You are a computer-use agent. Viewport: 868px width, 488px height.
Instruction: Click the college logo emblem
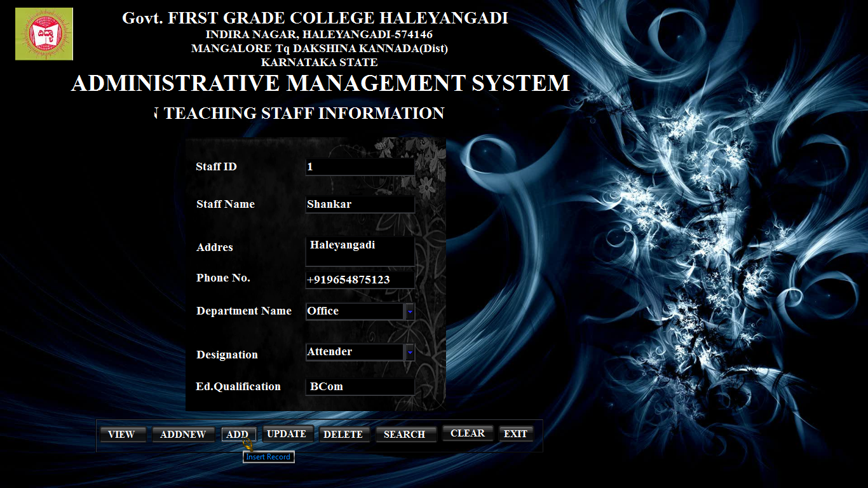44,34
